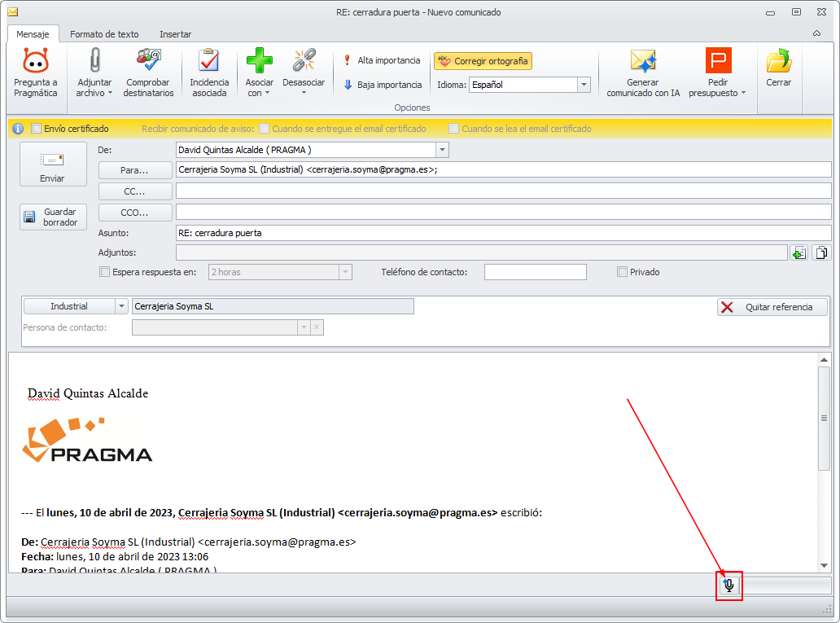Image resolution: width=840 pixels, height=623 pixels.
Task: Expand Pedir presupuesto dropdown arrow
Action: [743, 94]
